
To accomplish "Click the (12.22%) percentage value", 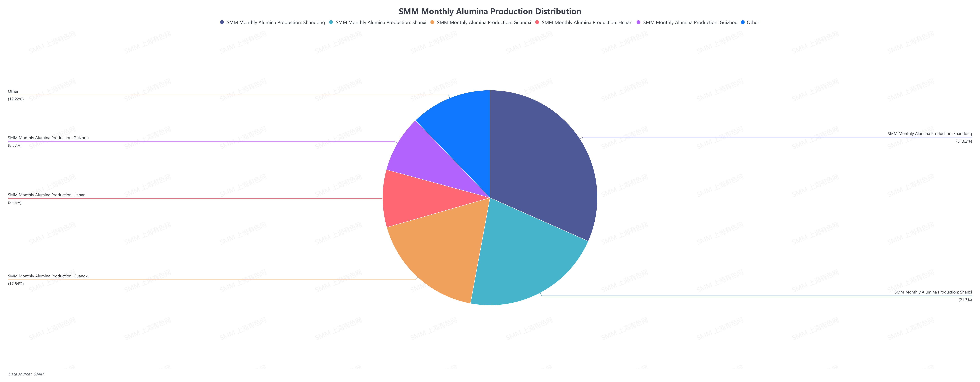I will (x=16, y=99).
